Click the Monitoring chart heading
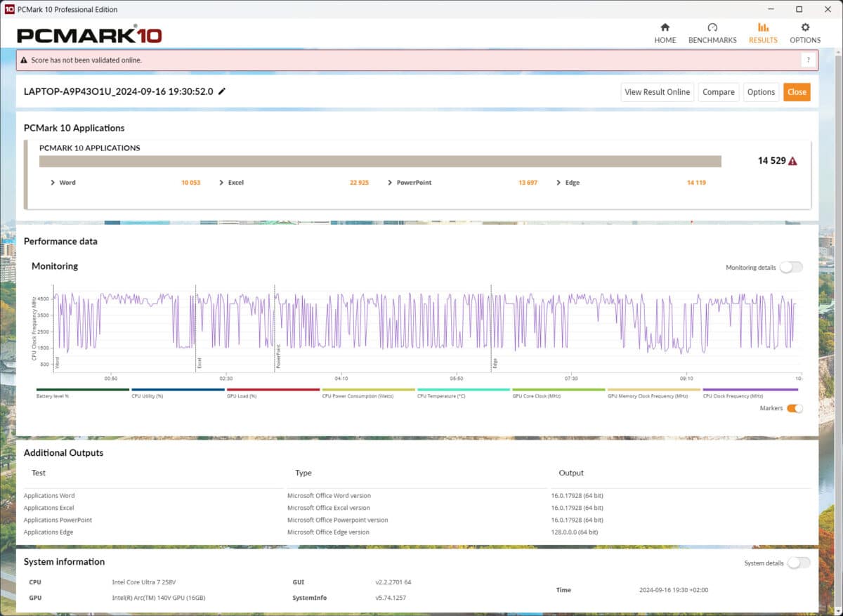 [x=55, y=266]
